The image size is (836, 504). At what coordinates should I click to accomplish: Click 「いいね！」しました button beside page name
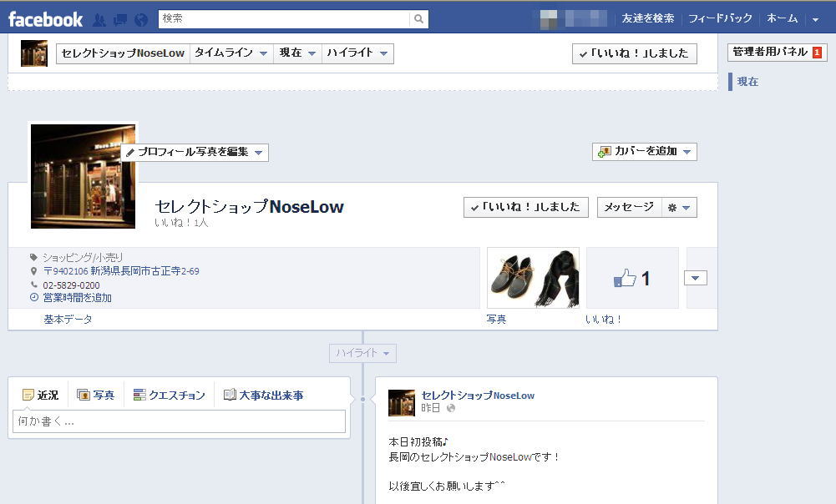pos(525,207)
